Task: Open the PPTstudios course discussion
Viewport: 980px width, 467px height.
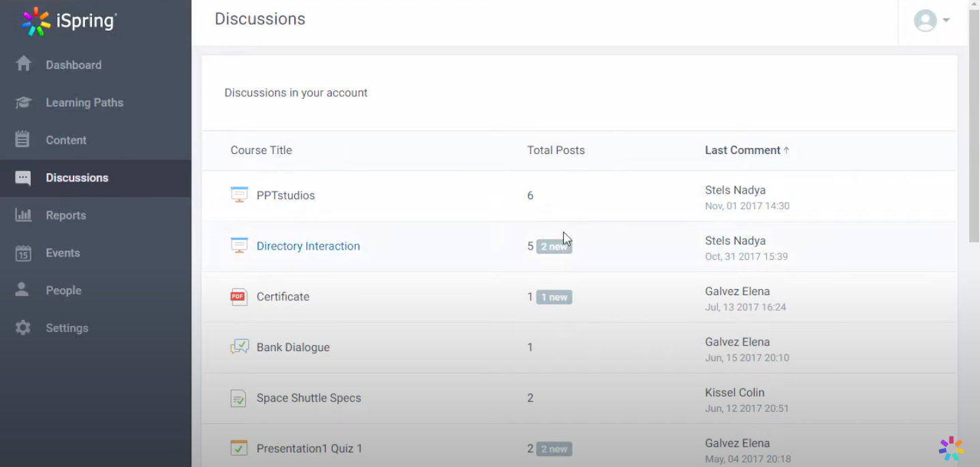Action: (x=285, y=196)
